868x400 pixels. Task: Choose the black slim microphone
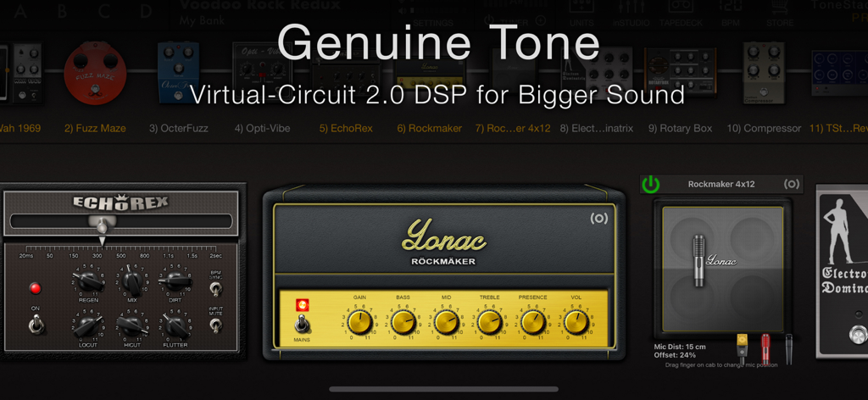pos(789,349)
